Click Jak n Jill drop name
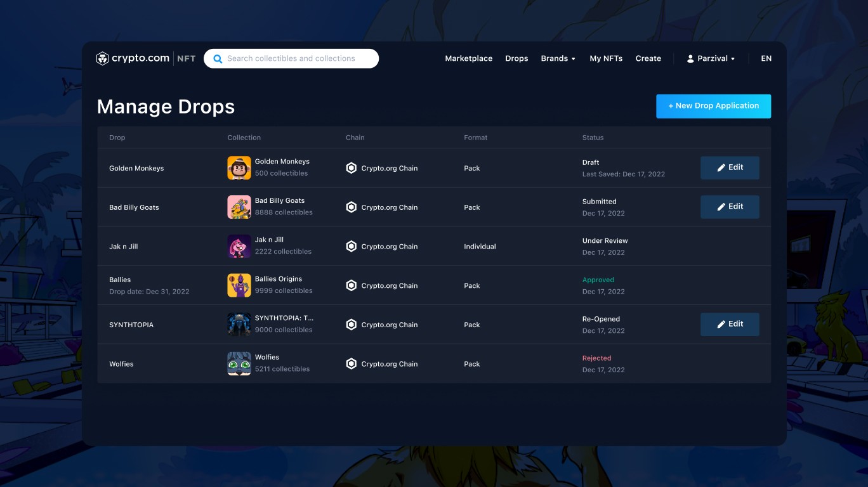 124,247
